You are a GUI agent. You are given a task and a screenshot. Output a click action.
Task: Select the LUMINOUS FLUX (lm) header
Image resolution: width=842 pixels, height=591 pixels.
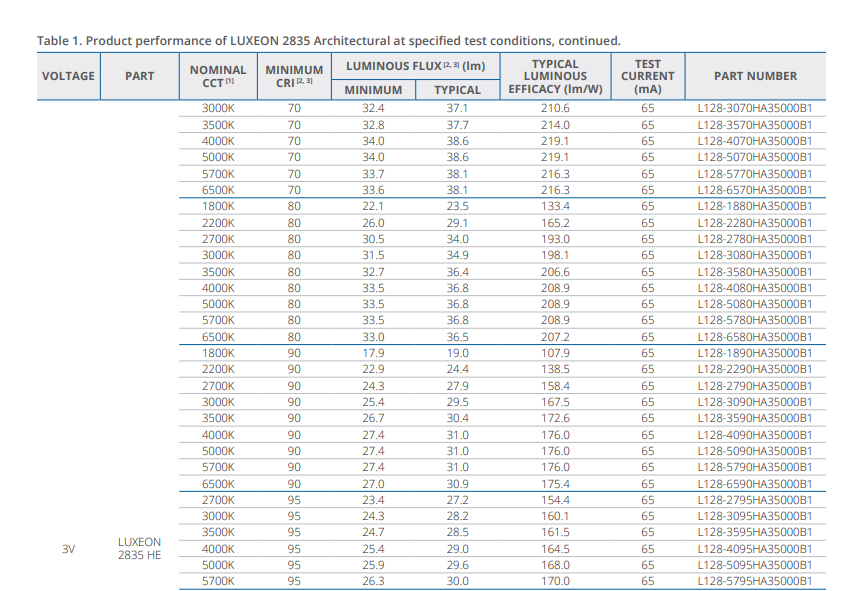pos(415,66)
